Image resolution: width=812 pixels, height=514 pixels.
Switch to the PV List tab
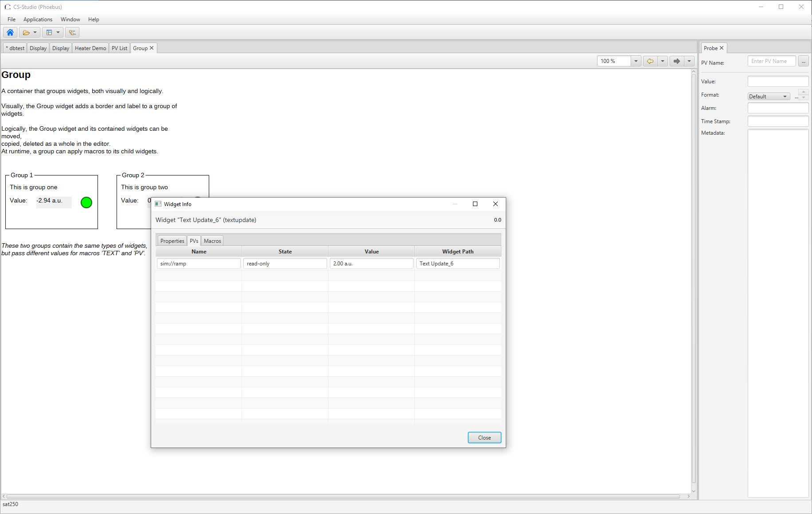coord(119,48)
